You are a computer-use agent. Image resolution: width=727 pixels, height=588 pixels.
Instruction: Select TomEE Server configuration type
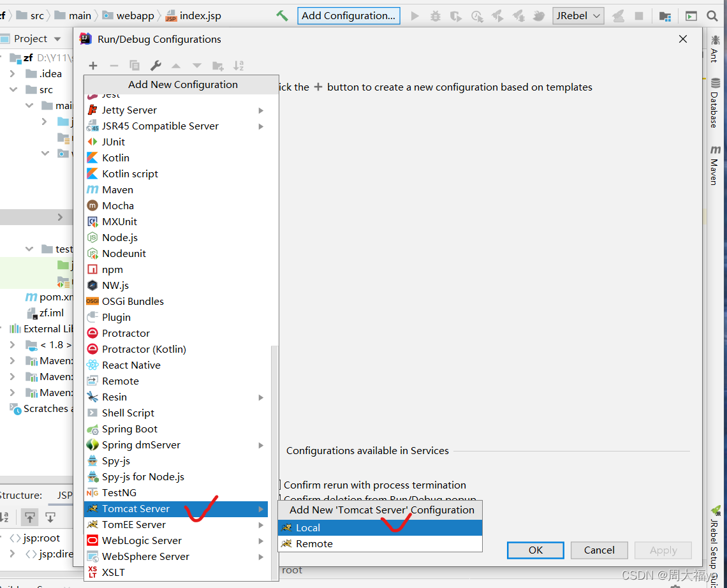[176, 524]
